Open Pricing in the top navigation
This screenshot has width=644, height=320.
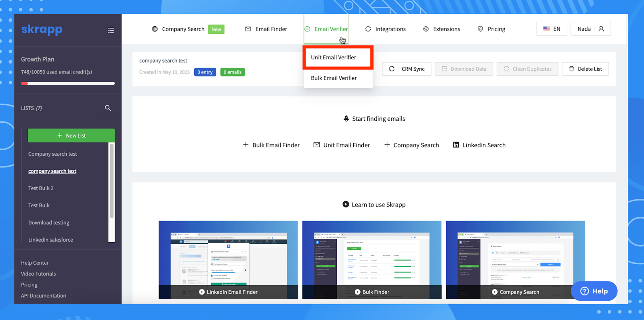491,29
